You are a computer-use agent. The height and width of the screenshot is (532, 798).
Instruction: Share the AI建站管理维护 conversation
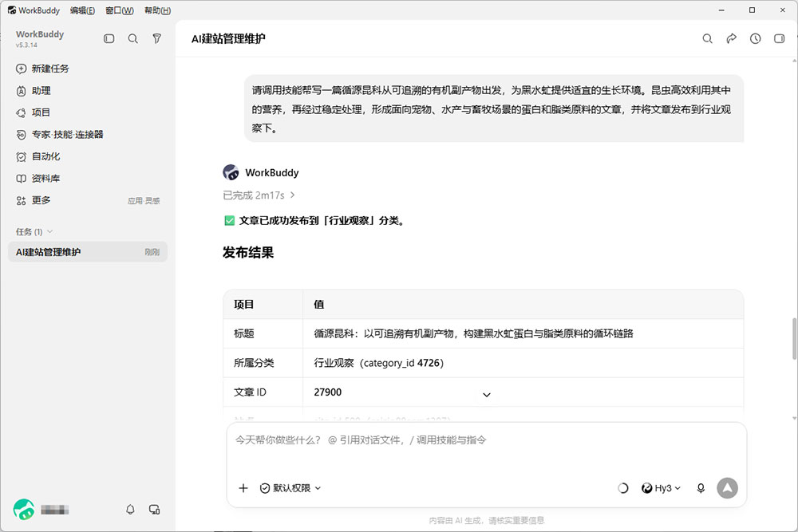(x=731, y=38)
